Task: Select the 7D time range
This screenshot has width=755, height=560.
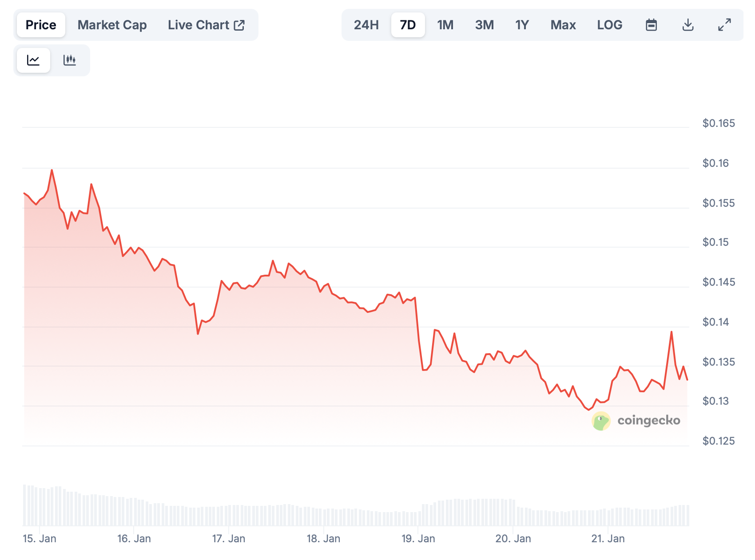Action: point(408,25)
